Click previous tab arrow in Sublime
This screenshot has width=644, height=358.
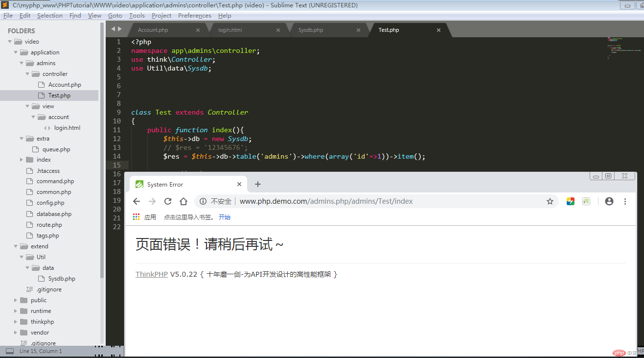pos(112,29)
